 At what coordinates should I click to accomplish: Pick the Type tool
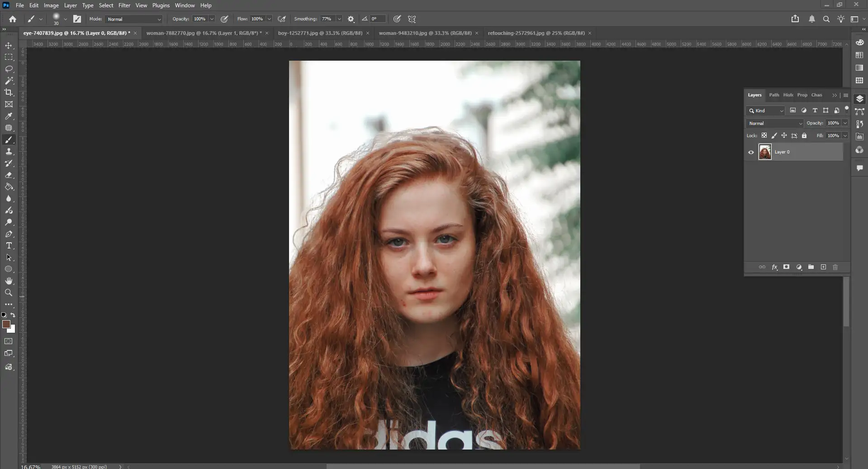click(x=9, y=246)
